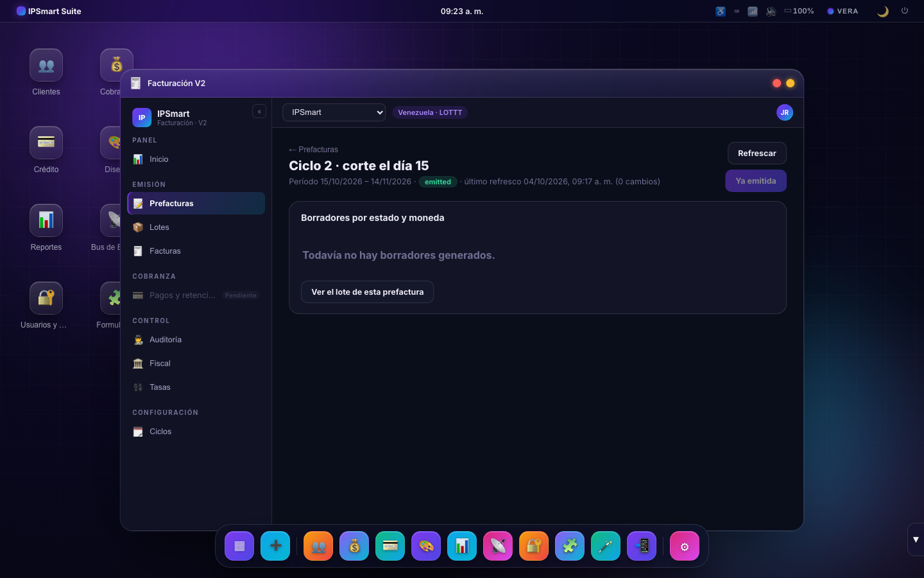Click the emitted status badge

pyautogui.click(x=438, y=182)
